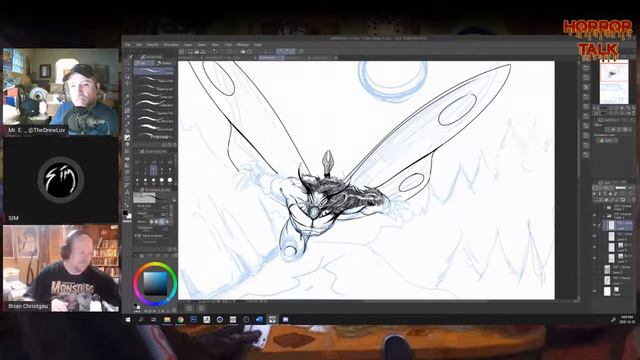Toggle visibility eye of the bottom Paper layer
This screenshot has height=360, width=640.
point(594,291)
